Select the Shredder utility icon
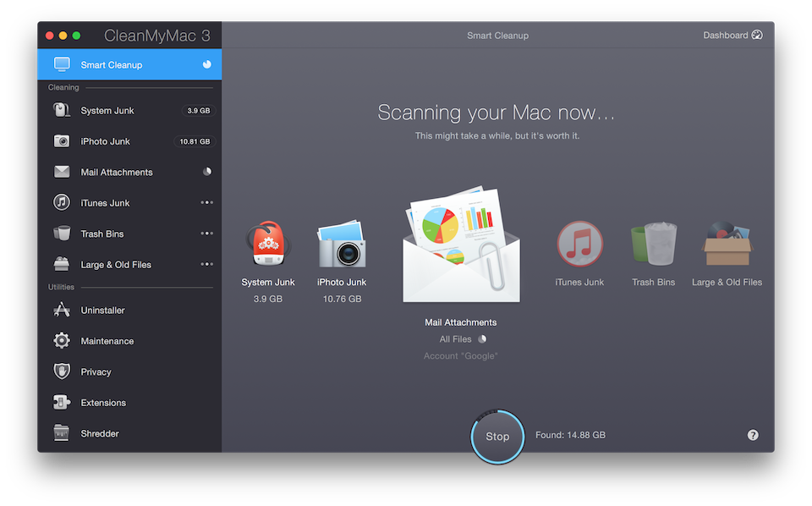The height and width of the screenshot is (506, 812). pyautogui.click(x=61, y=432)
